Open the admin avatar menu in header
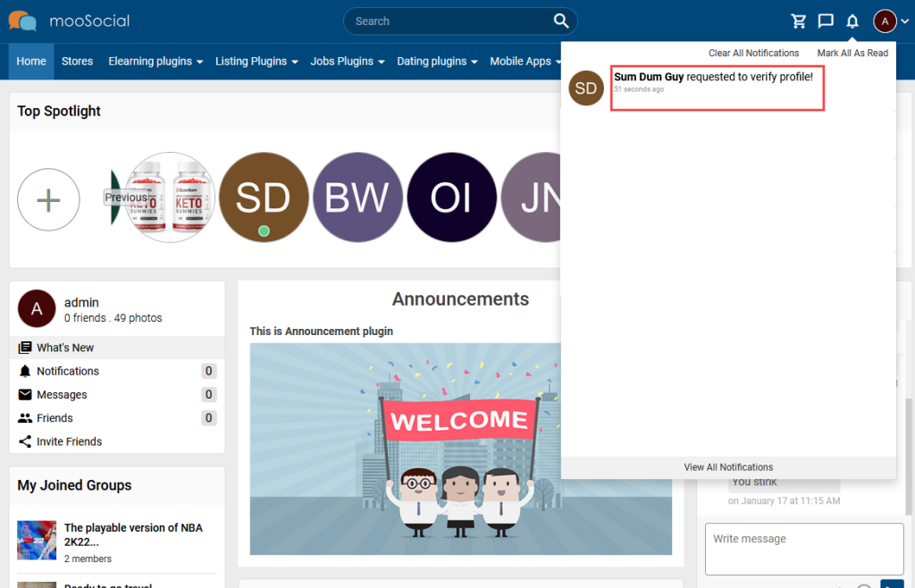Image resolution: width=915 pixels, height=588 pixels. click(885, 21)
